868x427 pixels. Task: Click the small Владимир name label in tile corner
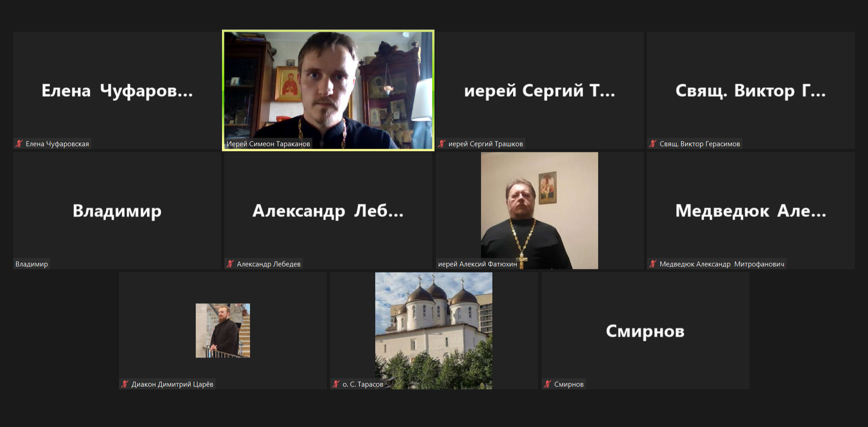[x=32, y=264]
